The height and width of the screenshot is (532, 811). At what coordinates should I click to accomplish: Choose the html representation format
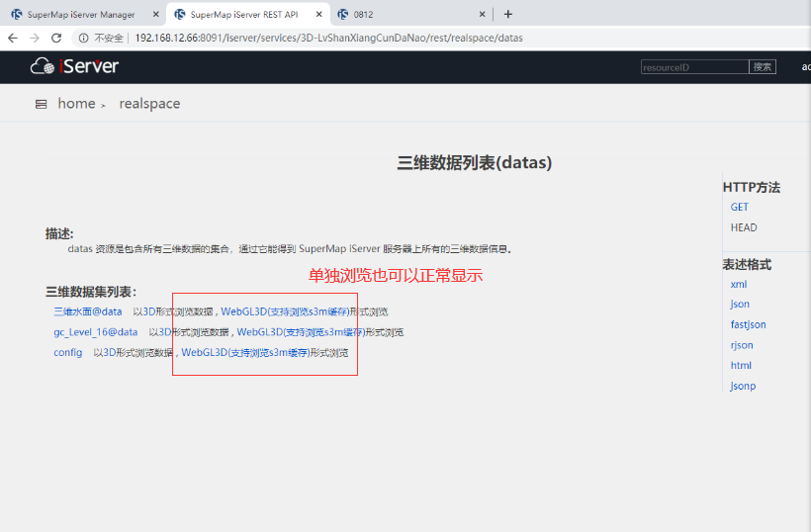click(x=741, y=366)
